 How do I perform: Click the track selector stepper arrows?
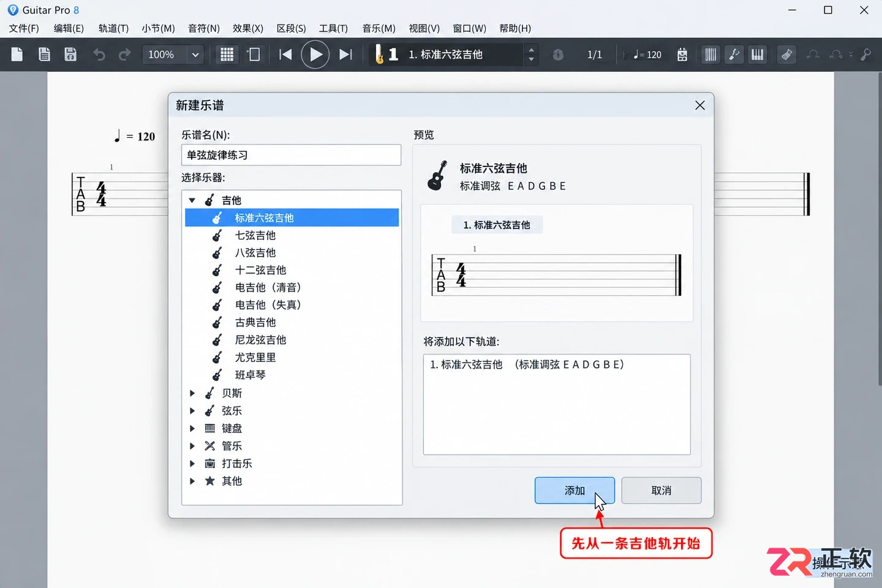tap(531, 55)
